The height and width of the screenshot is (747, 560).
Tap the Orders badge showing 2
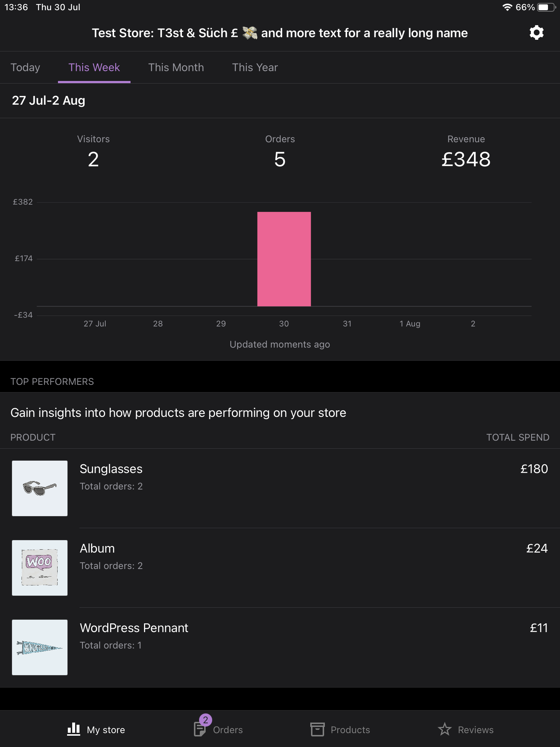click(206, 720)
